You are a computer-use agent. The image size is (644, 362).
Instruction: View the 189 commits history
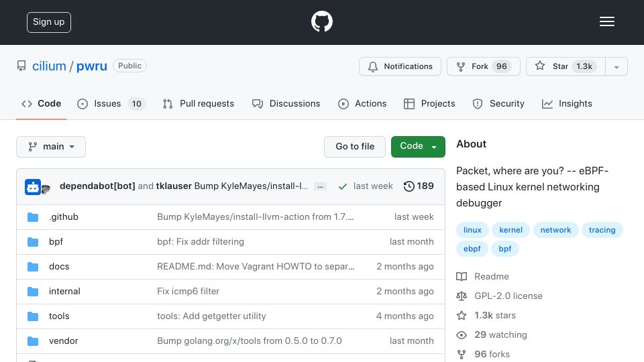(419, 186)
